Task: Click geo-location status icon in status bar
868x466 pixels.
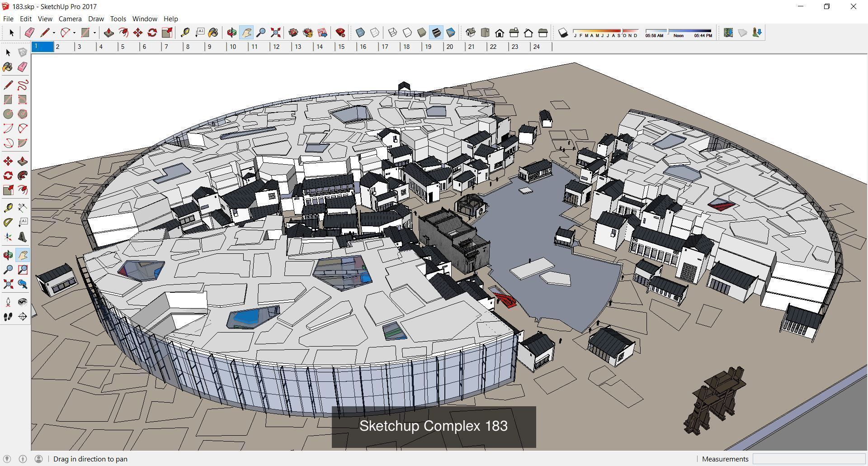Action: pos(7,459)
